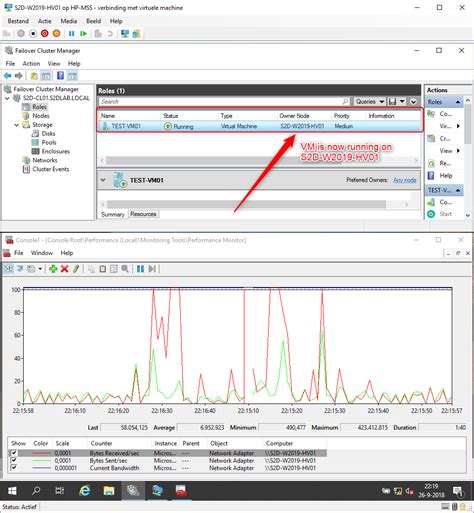This screenshot has height=513, width=474.
Task: Toggle Show checkbox for Current Bandwidth
Action: coord(14,468)
